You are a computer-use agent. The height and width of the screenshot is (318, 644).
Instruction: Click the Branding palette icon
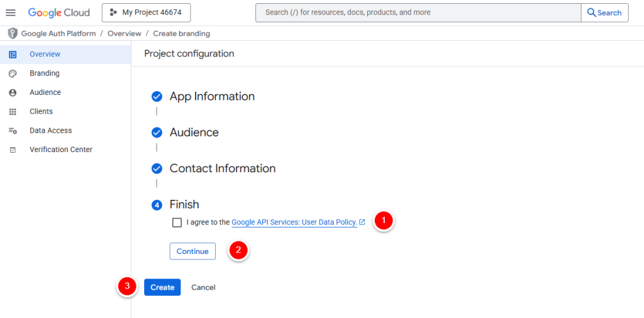click(x=13, y=74)
